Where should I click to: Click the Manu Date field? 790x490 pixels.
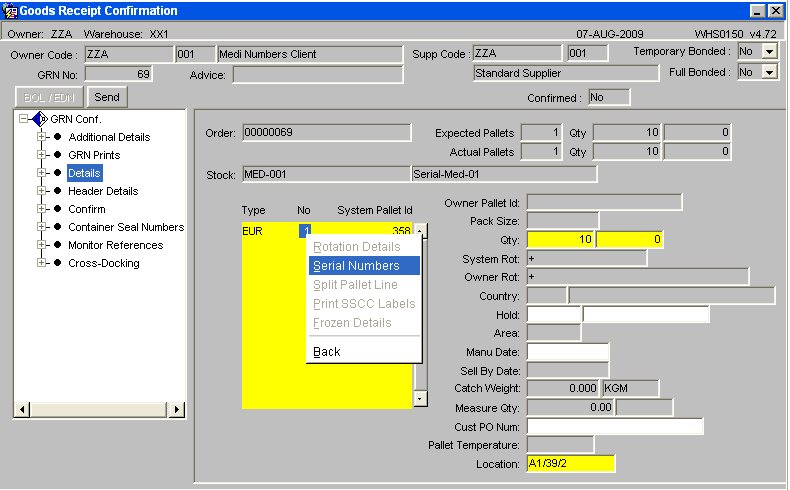[568, 352]
